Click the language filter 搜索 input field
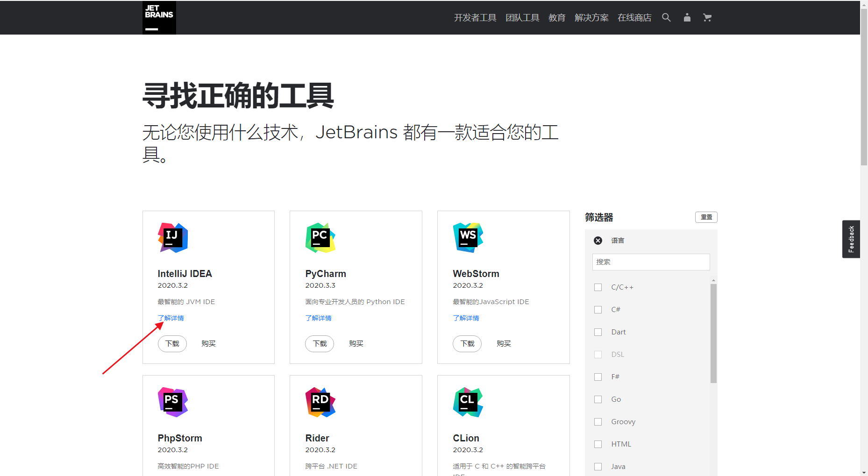The width and height of the screenshot is (868, 476). click(x=651, y=262)
